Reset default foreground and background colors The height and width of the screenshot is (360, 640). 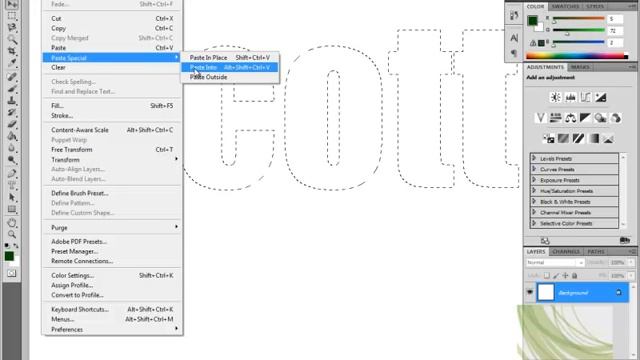[x=7, y=246]
